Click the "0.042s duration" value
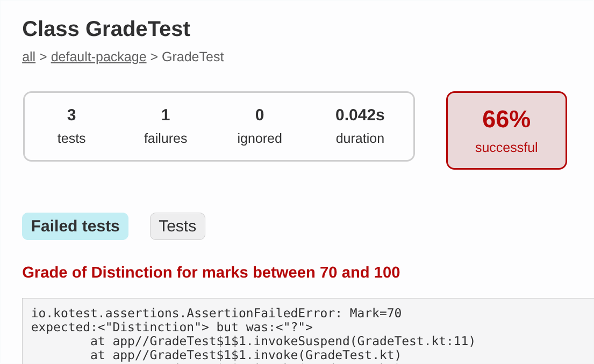 tap(360, 125)
